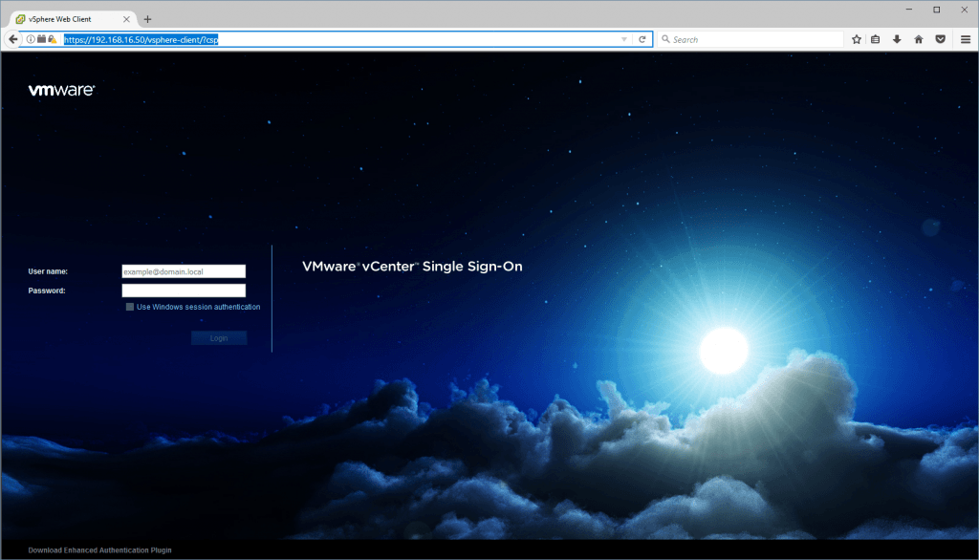
Task: Go back using the browser back arrow
Action: coord(13,39)
